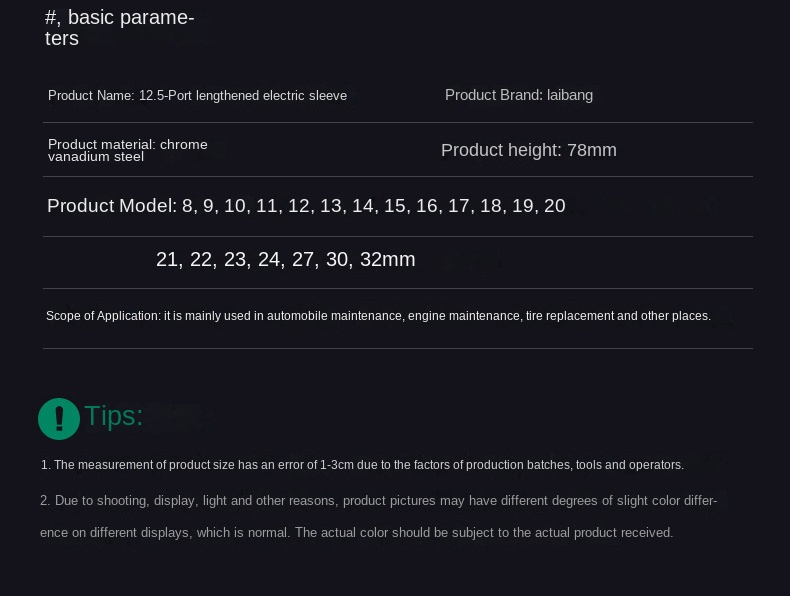Click the '32mm' size value
The width and height of the screenshot is (790, 596).
tap(387, 260)
